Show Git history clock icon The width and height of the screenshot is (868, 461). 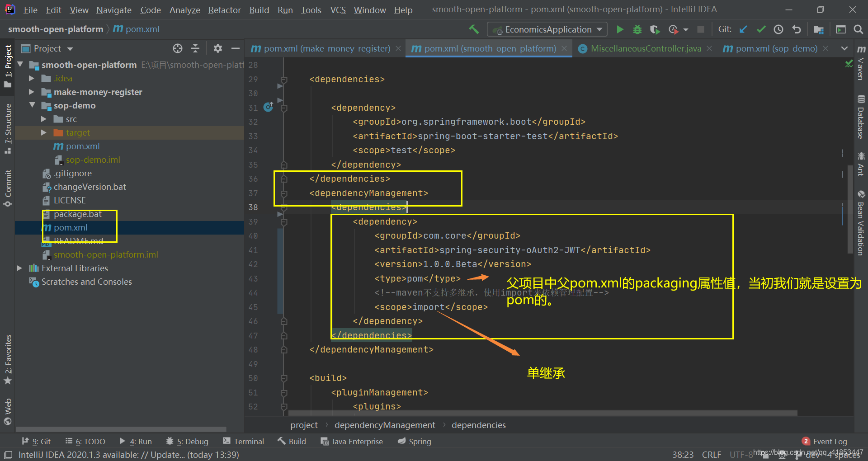778,29
